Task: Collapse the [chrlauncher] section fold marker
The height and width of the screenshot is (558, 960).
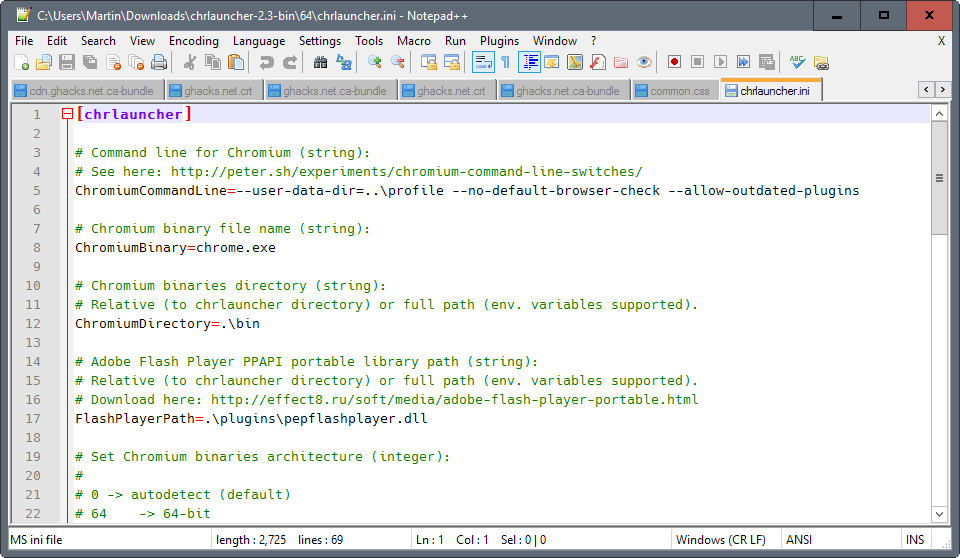Action: (67, 114)
